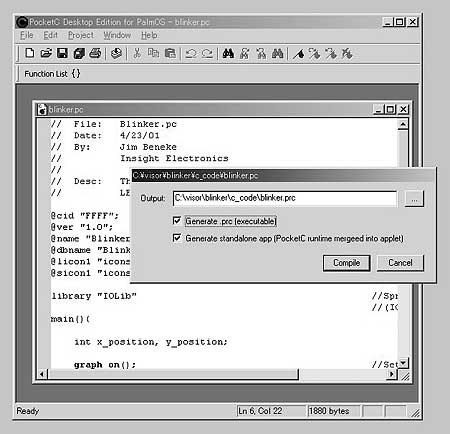Click the blinker.pc document icon

pyautogui.click(x=42, y=109)
